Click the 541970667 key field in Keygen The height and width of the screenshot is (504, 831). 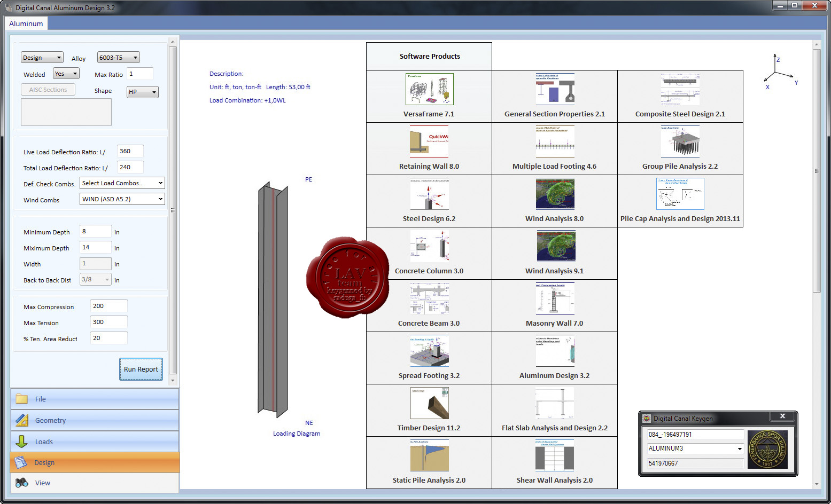(695, 463)
